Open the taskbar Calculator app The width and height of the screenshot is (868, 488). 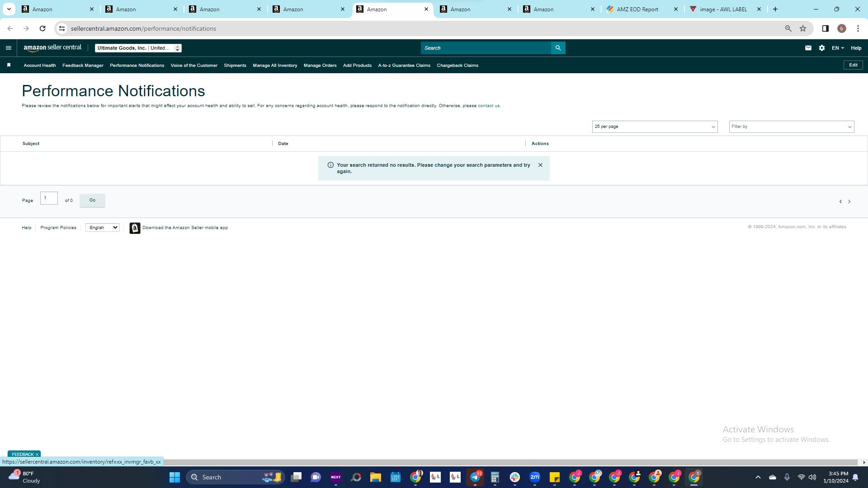point(495,477)
